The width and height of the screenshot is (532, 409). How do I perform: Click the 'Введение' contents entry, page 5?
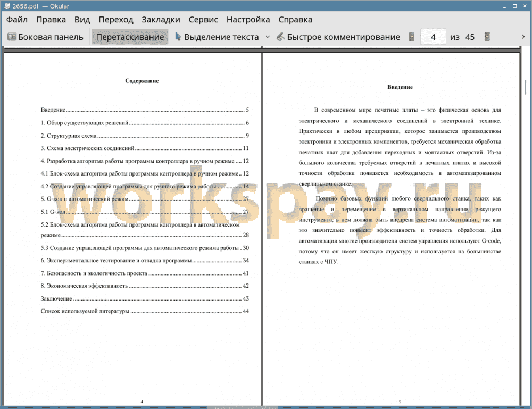point(145,110)
